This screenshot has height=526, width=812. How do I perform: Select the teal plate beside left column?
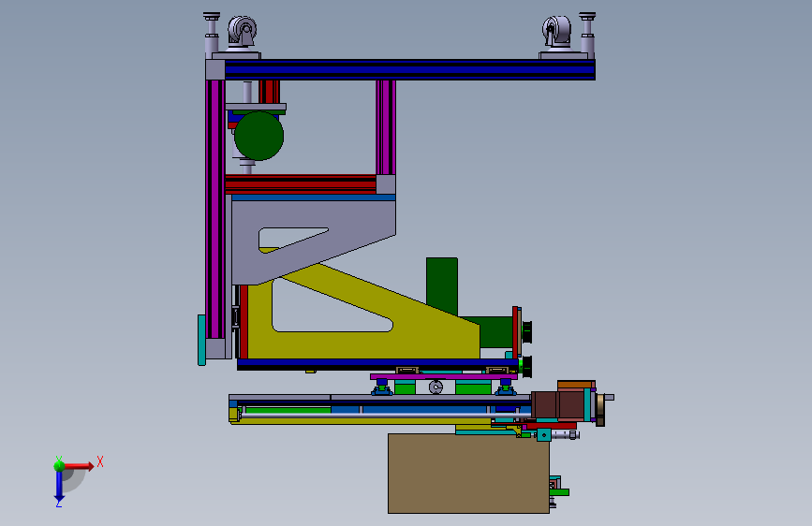[201, 340]
